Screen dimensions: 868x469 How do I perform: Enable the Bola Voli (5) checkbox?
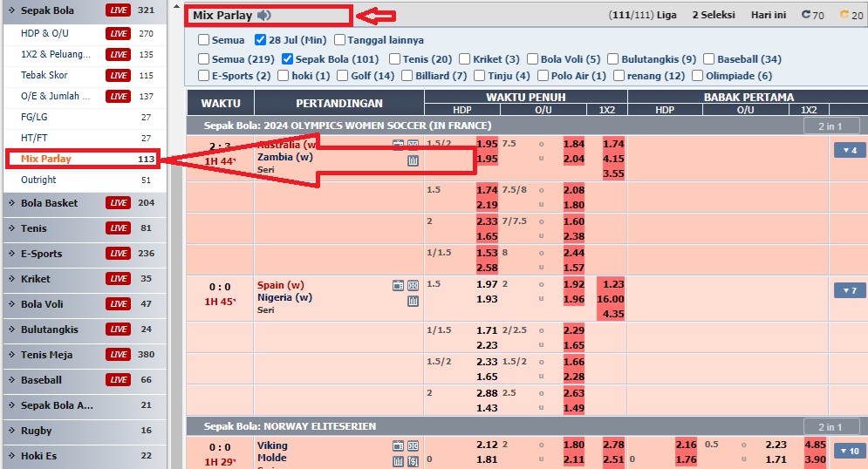(x=532, y=58)
